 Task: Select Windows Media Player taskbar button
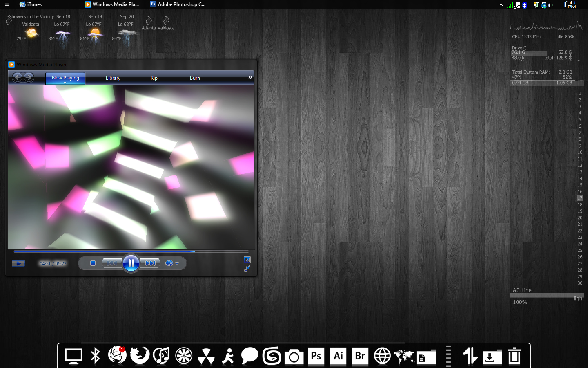(x=112, y=4)
